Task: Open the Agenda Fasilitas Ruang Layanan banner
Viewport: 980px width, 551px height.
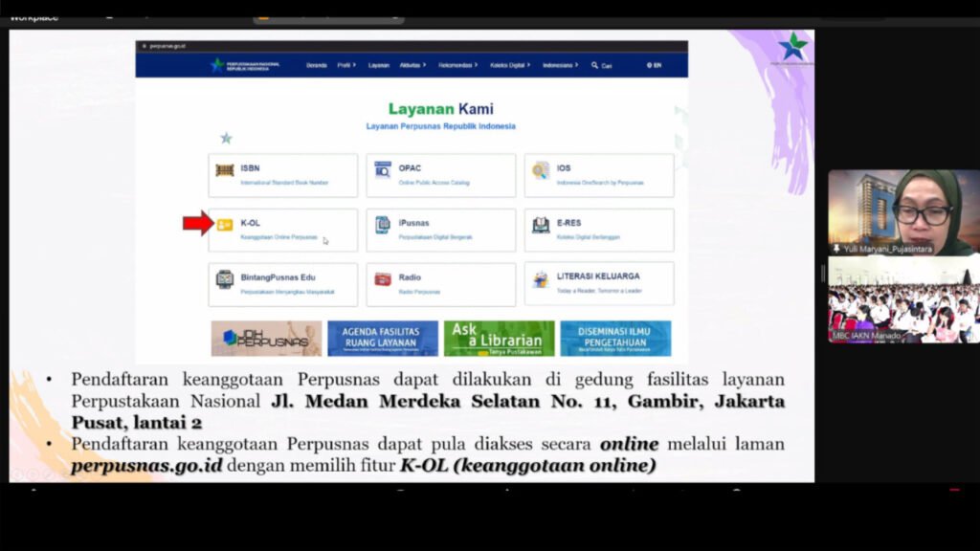Action: point(383,338)
